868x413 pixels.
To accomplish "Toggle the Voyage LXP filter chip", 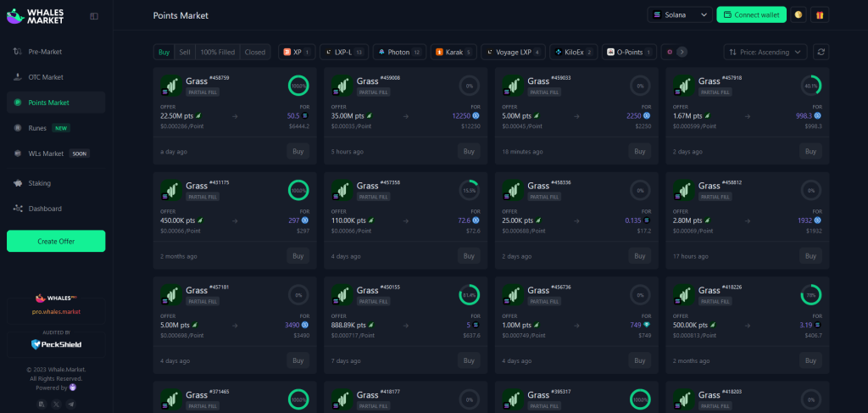I will [x=513, y=52].
